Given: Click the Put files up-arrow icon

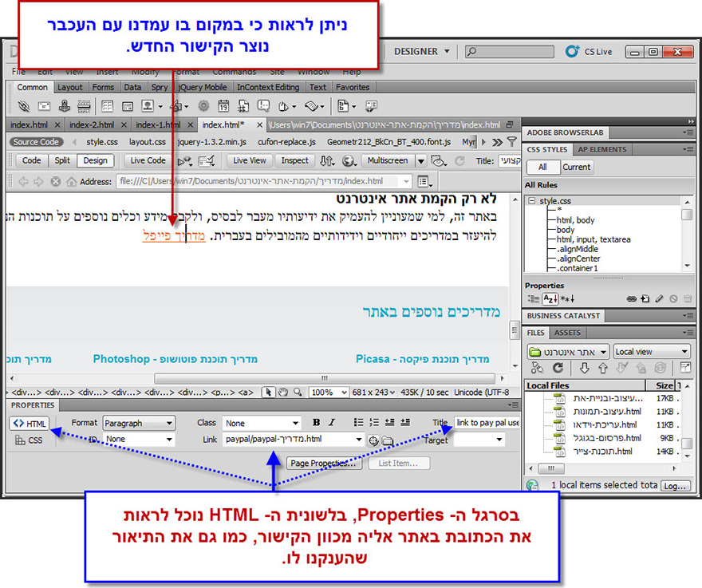Looking at the screenshot, I should coord(603,368).
